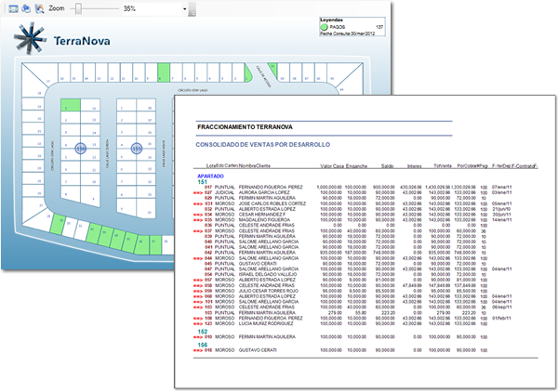The width and height of the screenshot is (558, 392).
Task: Click the red arrow marker beside lot 059
Action: pyautogui.click(x=197, y=291)
